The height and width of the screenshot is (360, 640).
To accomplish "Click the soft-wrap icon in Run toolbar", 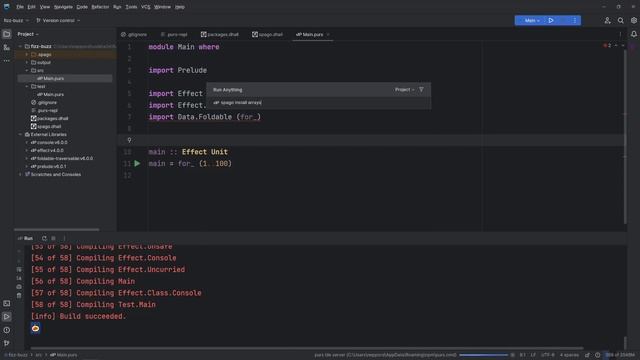I will pos(19,270).
